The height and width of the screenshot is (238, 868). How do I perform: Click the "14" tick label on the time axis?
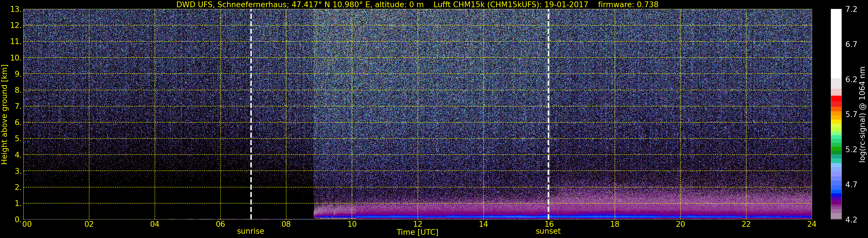pos(483,224)
